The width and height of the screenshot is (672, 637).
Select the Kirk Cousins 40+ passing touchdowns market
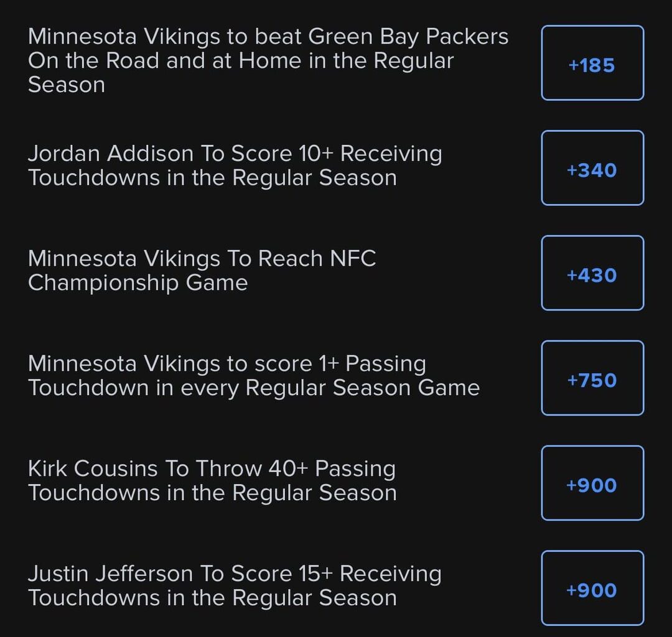click(212, 480)
